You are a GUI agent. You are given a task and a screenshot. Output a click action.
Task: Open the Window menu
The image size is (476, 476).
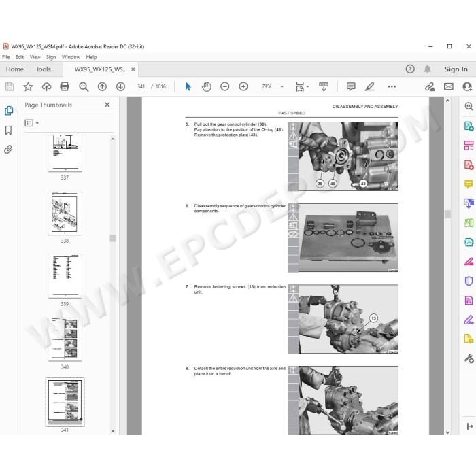click(71, 57)
